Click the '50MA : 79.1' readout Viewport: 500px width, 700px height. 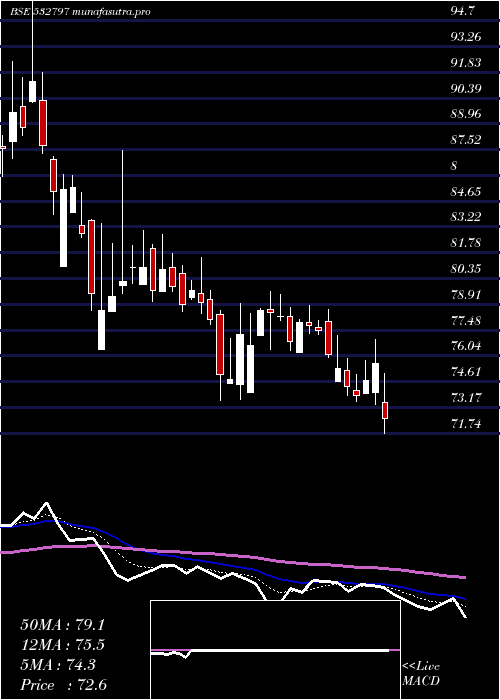(62, 625)
